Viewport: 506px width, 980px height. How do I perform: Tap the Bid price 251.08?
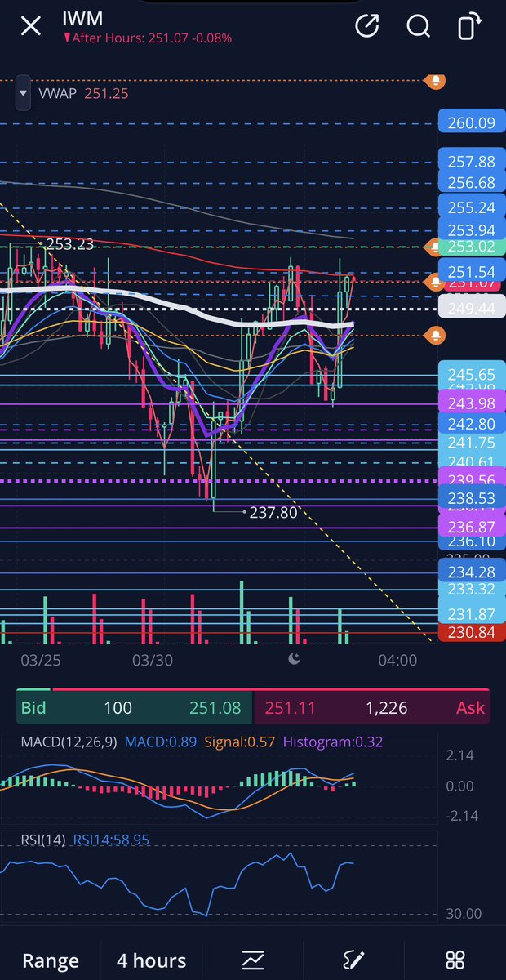click(215, 708)
